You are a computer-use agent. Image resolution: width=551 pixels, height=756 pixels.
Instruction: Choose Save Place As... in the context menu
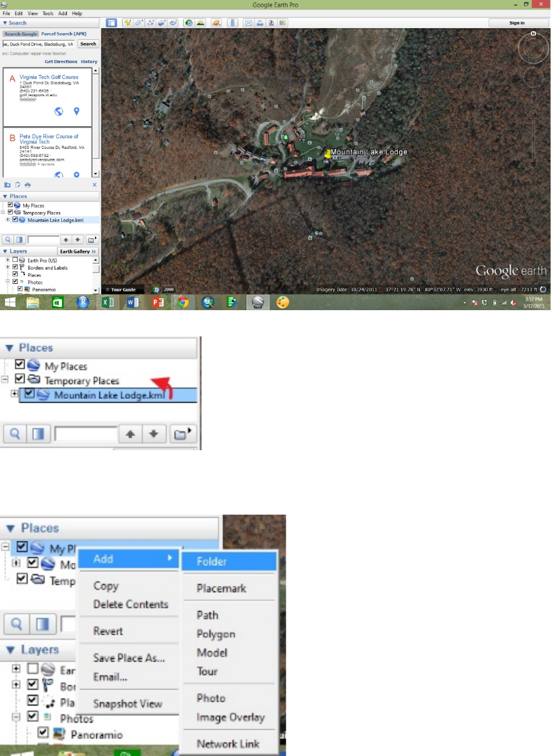tap(129, 658)
